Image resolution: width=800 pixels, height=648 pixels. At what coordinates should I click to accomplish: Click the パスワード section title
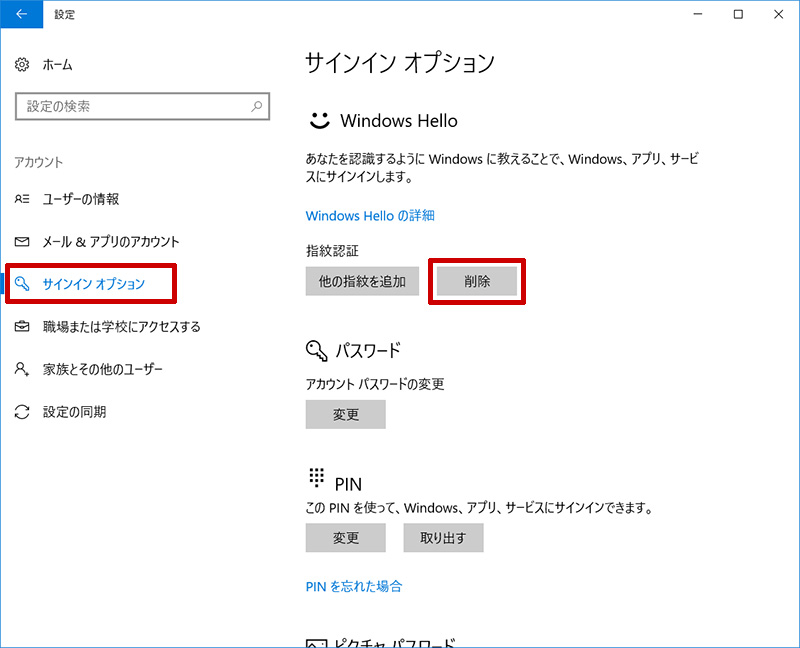[368, 351]
